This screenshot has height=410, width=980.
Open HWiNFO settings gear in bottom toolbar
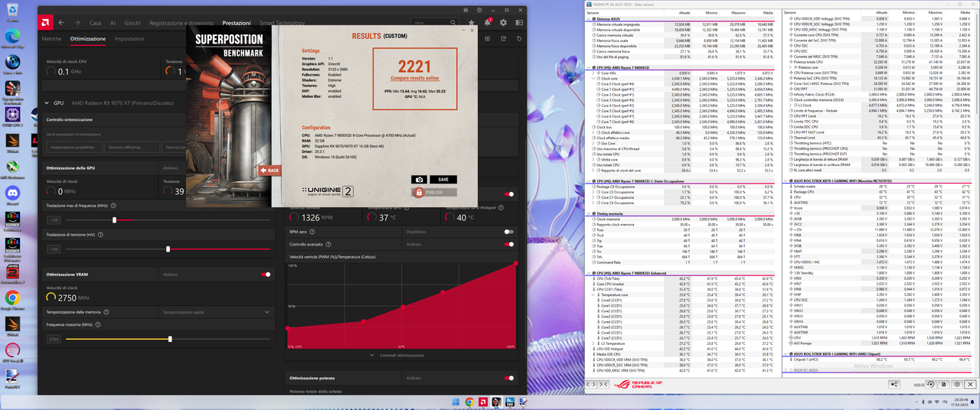coord(957,384)
